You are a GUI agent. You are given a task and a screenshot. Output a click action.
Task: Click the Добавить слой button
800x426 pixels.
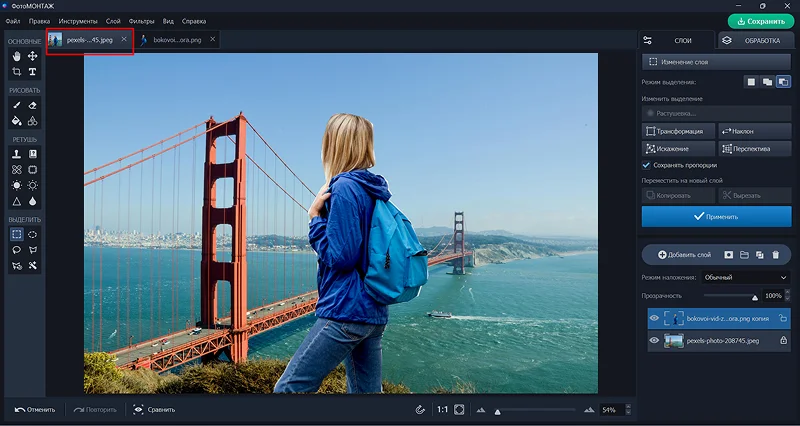(x=684, y=255)
